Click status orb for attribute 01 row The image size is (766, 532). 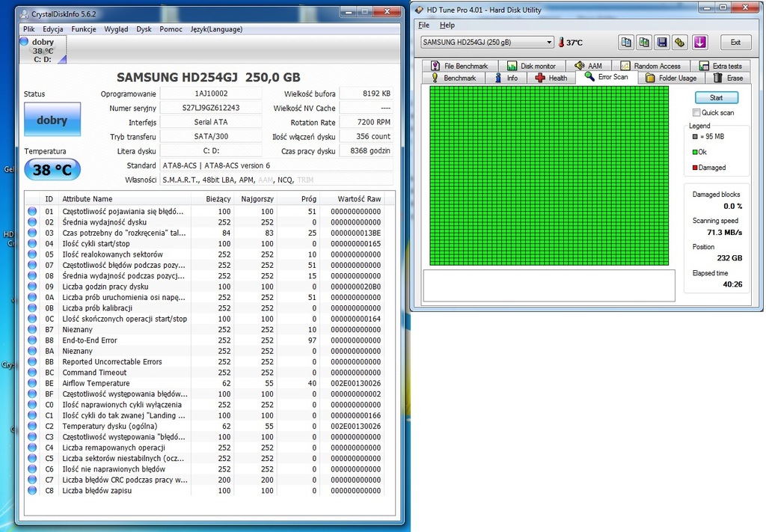pos(32,212)
